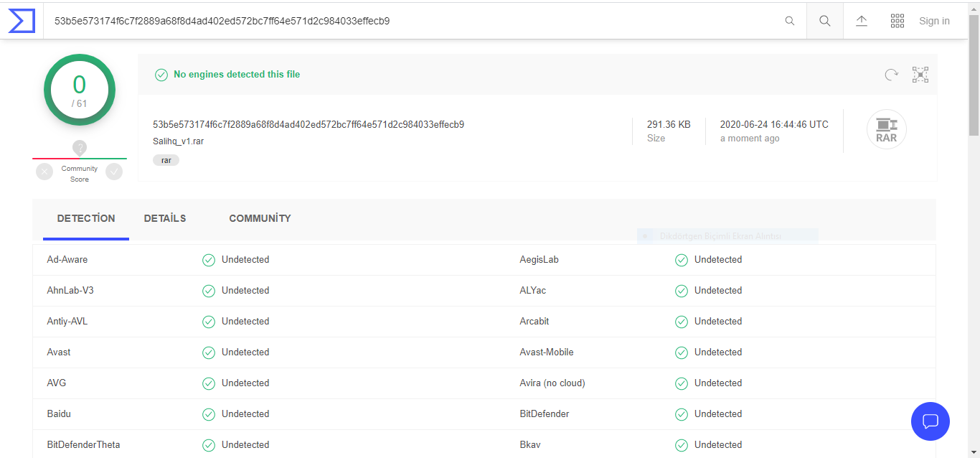This screenshot has height=458, width=980.
Task: Click the RAR file type icon
Action: coord(887,129)
